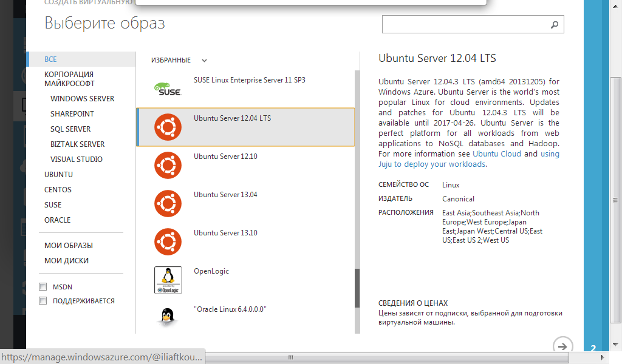The image size is (622, 364).
Task: Click the Ubuntu Server 12.10 logo
Action: [168, 165]
